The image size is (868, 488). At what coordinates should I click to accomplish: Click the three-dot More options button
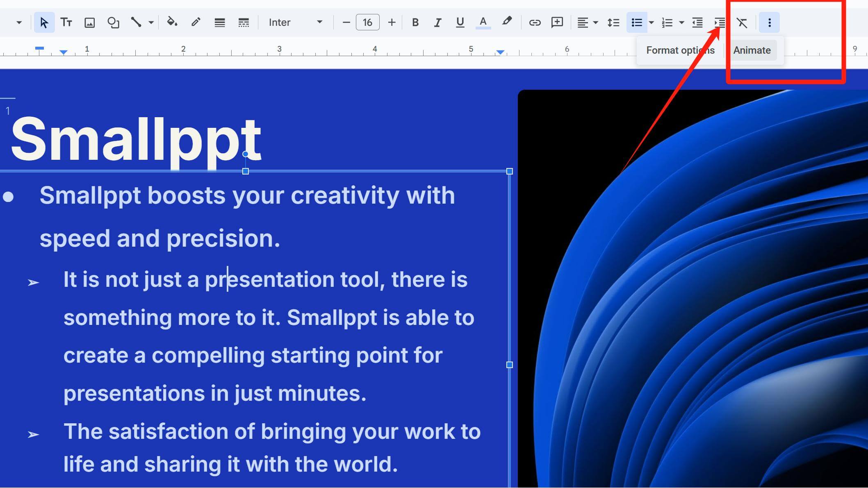(x=769, y=23)
